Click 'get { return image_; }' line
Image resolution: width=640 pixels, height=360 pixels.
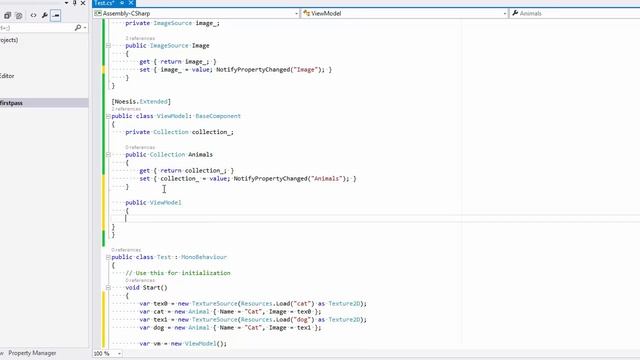pos(178,62)
